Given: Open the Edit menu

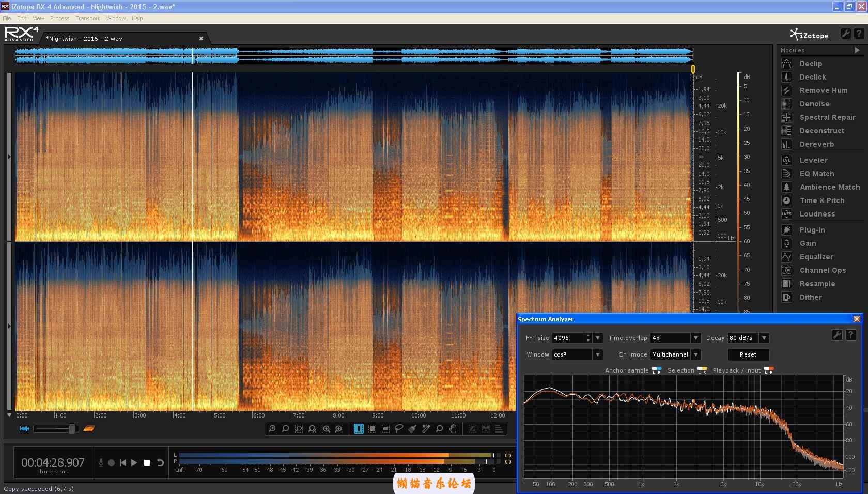Looking at the screenshot, I should (x=22, y=18).
